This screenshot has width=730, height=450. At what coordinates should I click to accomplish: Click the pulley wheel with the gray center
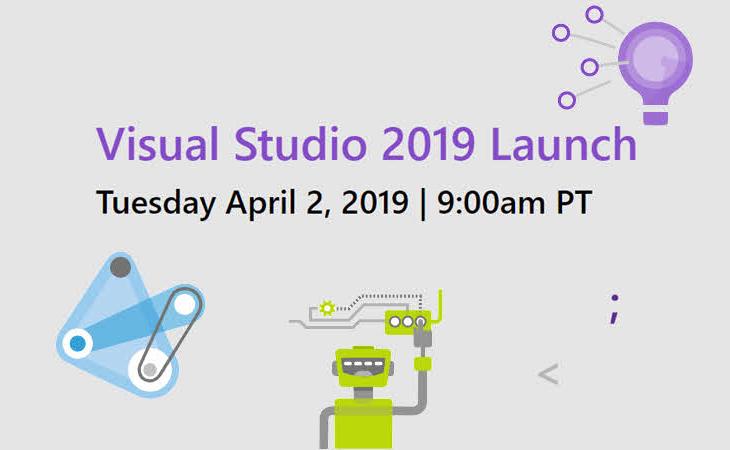tap(150, 370)
